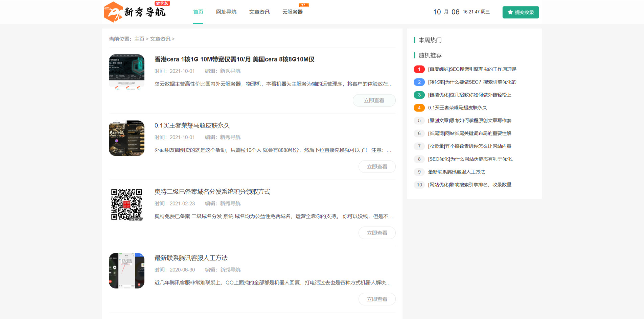Select the 本周热门 sidebar heading
644x319 pixels.
pos(430,40)
